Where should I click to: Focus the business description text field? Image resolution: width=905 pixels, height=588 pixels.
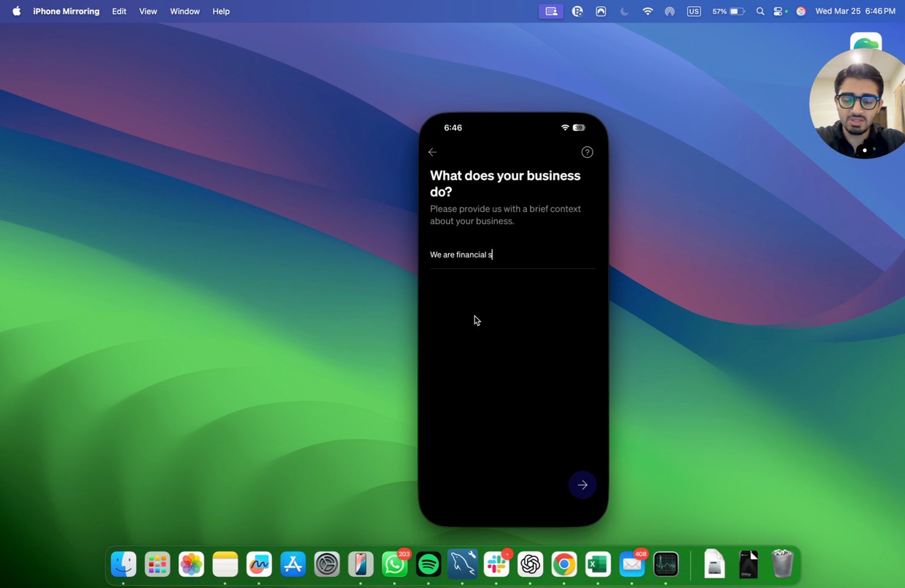[x=513, y=255]
